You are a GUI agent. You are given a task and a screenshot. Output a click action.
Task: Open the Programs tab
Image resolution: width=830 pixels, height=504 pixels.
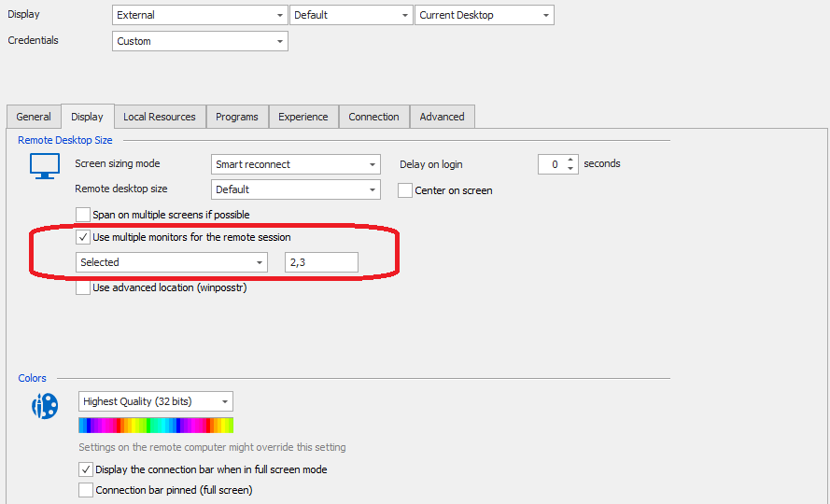[x=237, y=117]
